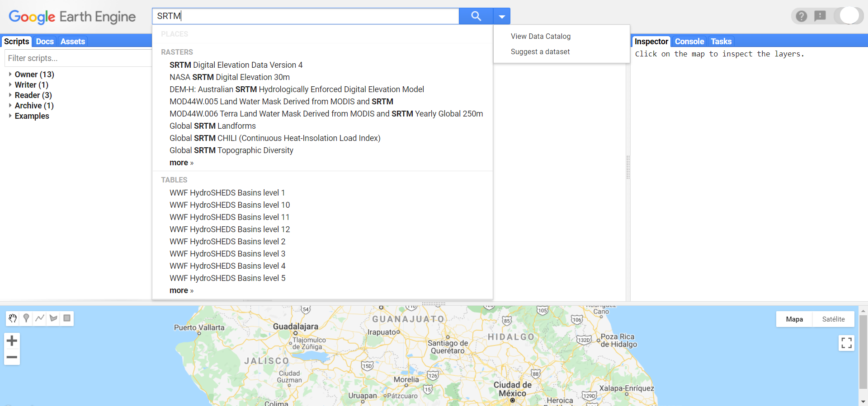The height and width of the screenshot is (406, 868).
Task: Open Global SRTM Topographic Diversity result
Action: [231, 150]
